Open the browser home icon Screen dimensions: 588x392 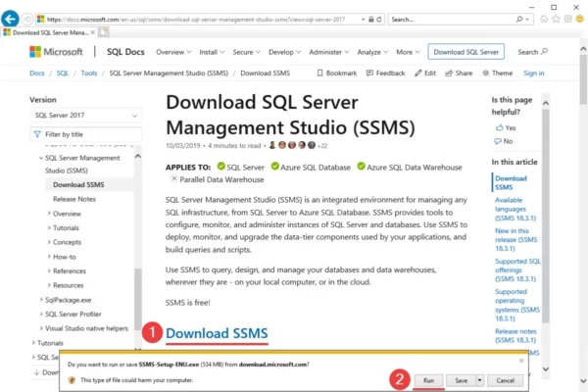click(x=544, y=19)
